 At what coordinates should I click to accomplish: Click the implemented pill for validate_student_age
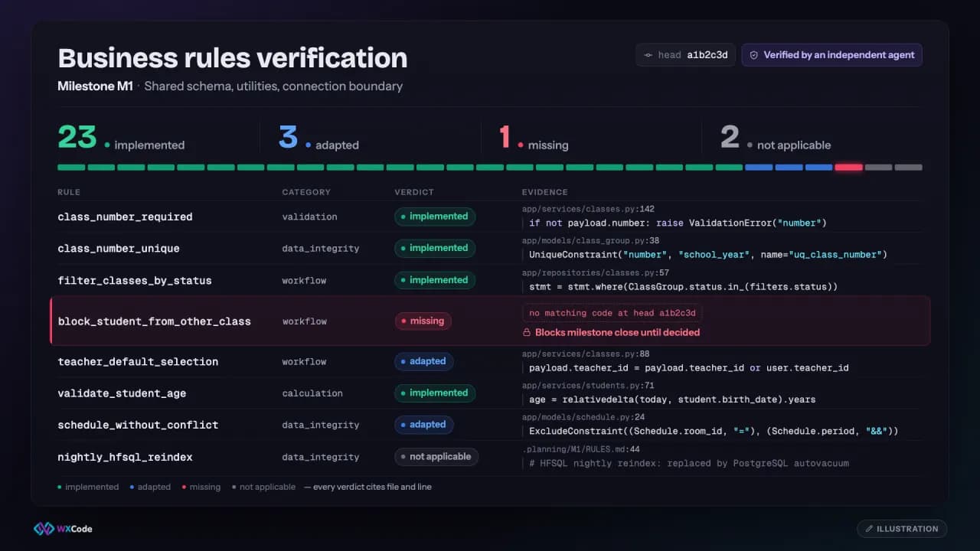tap(435, 393)
